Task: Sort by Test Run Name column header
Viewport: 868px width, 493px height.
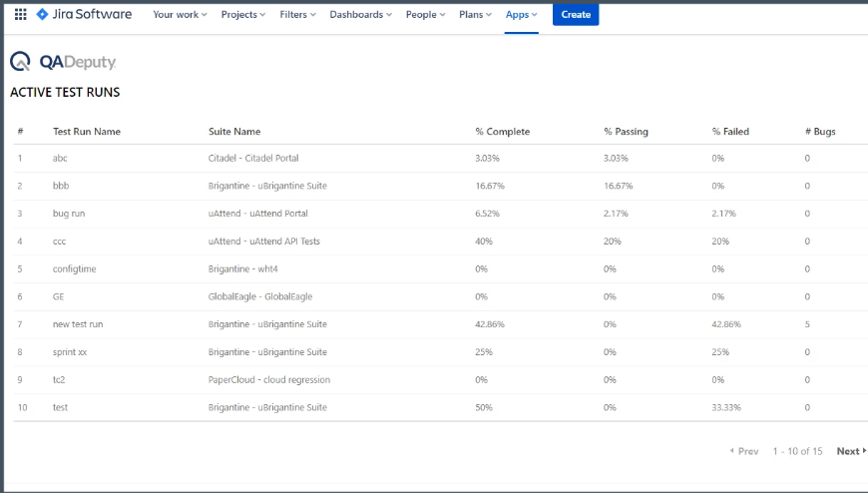Action: coord(87,132)
